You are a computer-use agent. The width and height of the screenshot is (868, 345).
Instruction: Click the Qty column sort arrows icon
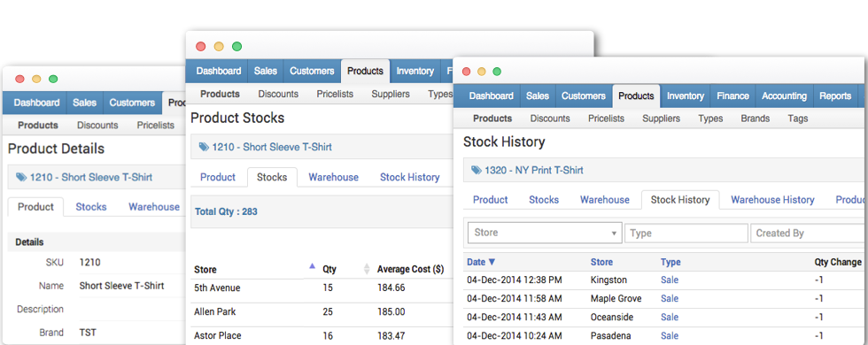click(366, 269)
